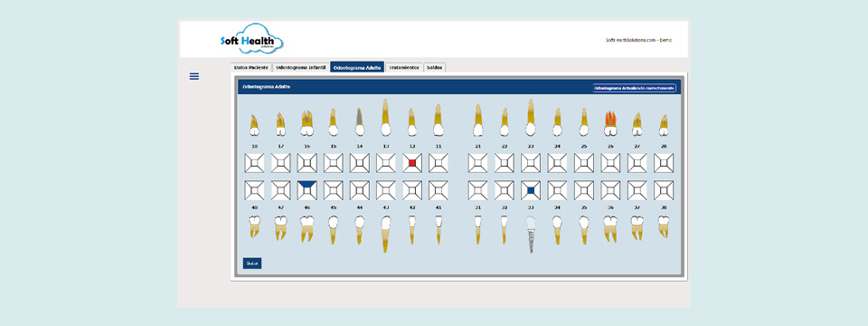Select tooth 14 with gray root
This screenshot has height=326, width=868.
[359, 122]
